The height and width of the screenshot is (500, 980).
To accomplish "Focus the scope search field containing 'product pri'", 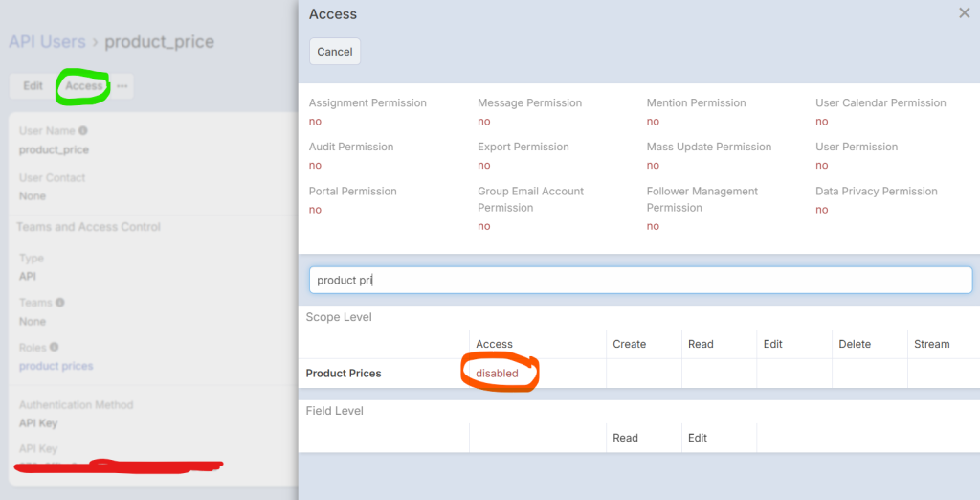I will point(640,281).
